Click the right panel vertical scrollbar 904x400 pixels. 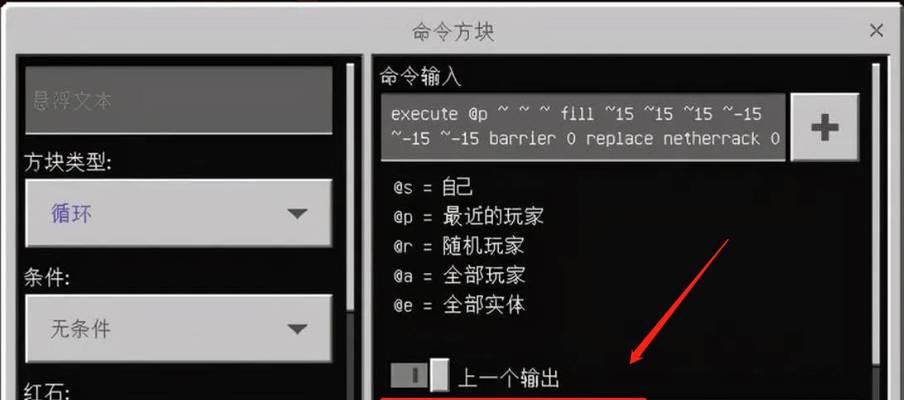(876, 213)
